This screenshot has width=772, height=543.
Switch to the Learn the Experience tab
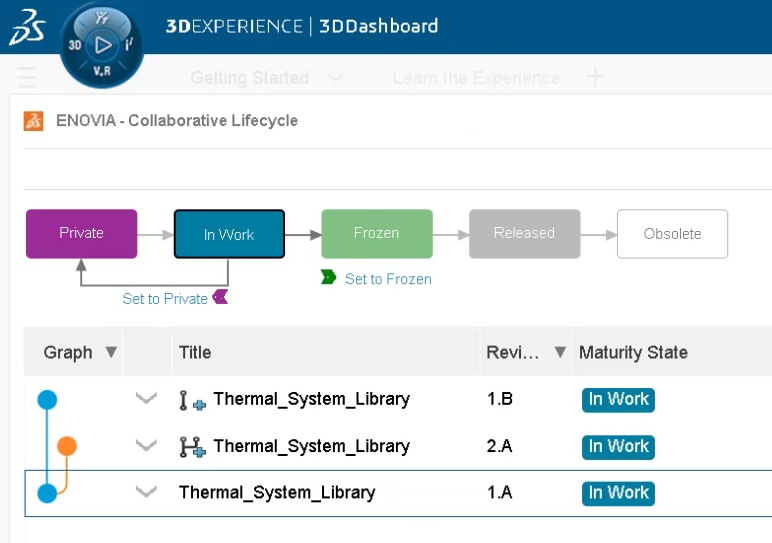[476, 78]
